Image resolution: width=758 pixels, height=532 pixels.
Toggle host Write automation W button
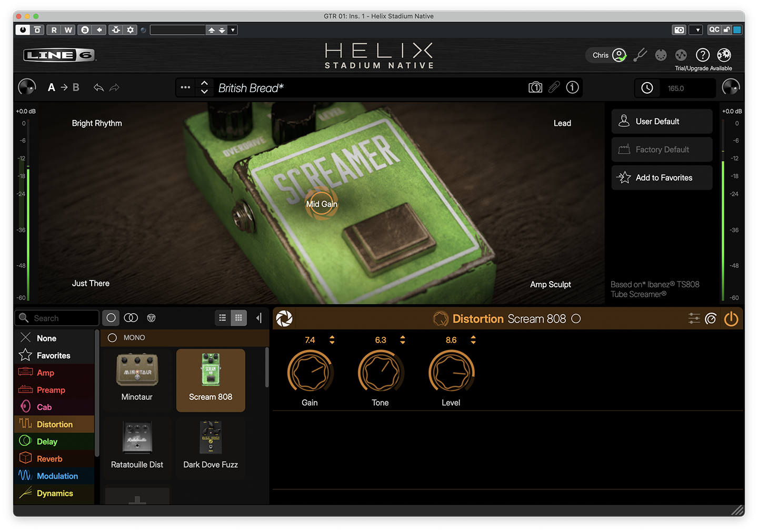[x=68, y=30]
